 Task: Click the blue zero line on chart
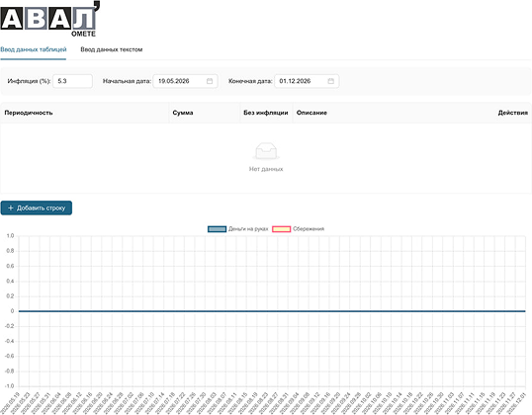coord(272,311)
